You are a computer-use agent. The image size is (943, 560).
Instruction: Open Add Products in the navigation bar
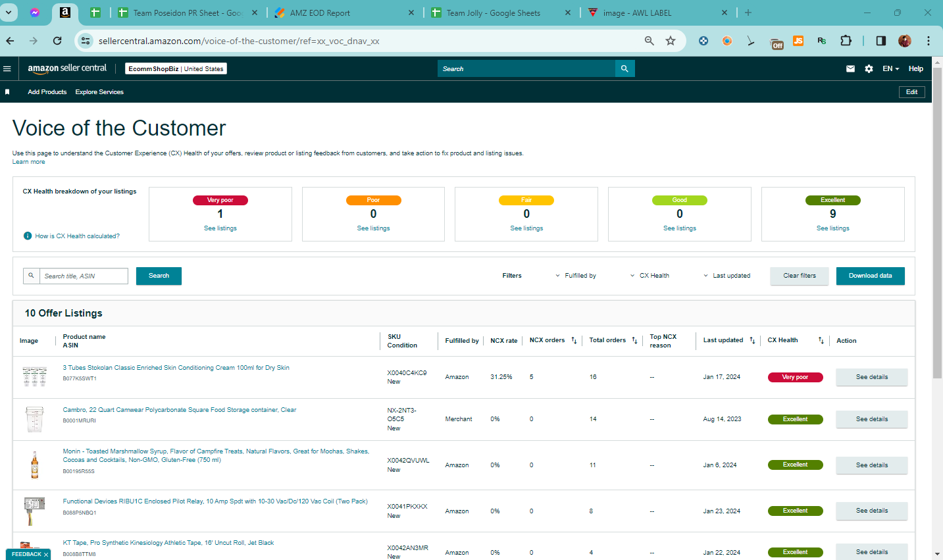(47, 92)
